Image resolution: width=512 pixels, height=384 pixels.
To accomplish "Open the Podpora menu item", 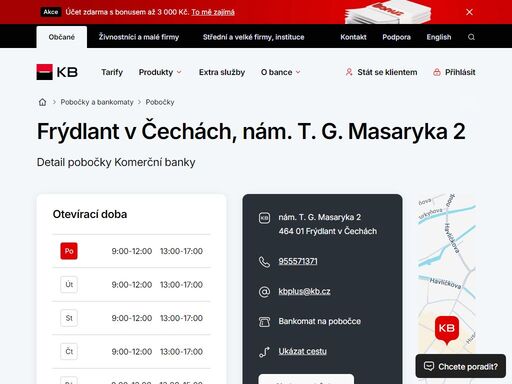I will [396, 37].
